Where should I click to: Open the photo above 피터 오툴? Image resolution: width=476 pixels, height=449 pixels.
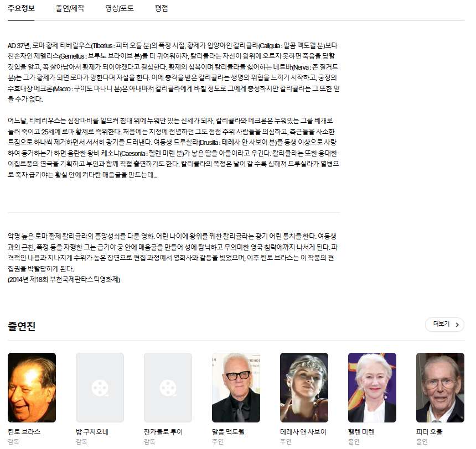tap(440, 388)
